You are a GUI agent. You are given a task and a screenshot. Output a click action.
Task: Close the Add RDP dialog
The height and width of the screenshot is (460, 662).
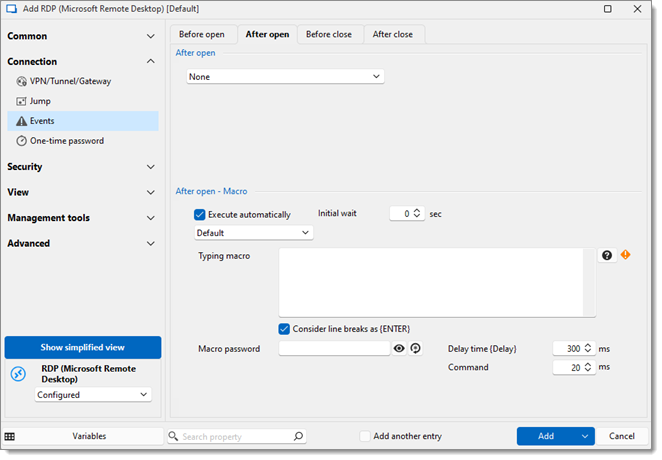pos(637,9)
